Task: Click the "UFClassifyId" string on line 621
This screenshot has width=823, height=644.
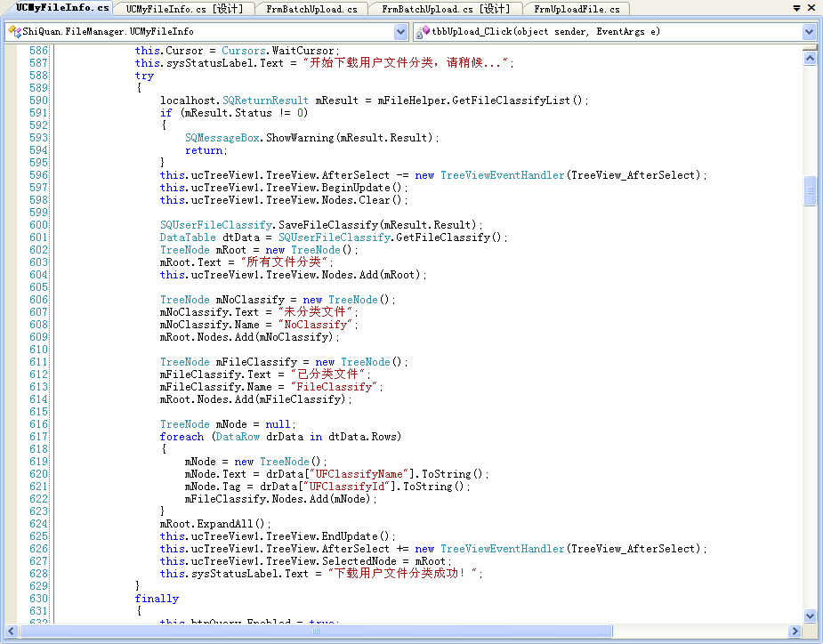Action: point(346,487)
